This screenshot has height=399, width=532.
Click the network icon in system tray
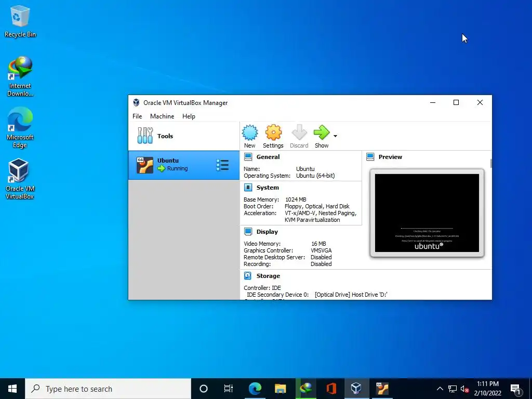453,389
